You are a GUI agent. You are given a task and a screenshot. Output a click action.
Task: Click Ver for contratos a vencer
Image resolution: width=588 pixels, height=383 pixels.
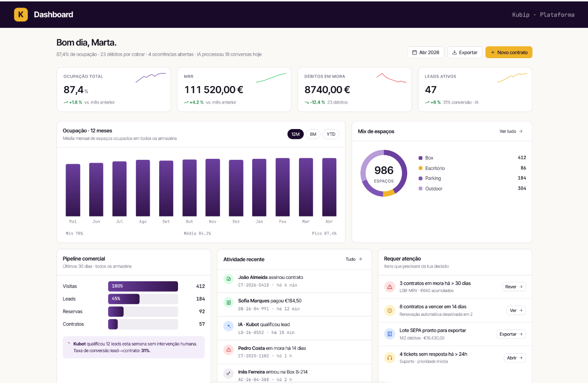(516, 310)
